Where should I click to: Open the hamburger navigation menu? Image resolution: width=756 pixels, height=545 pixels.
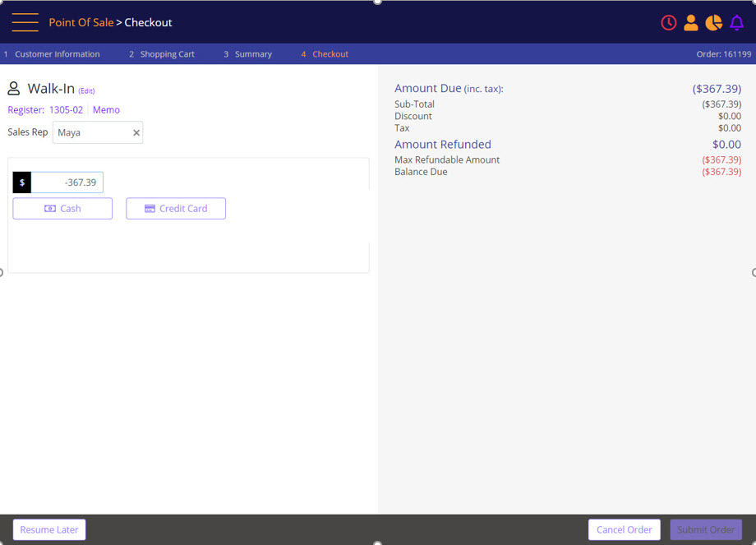pos(25,22)
